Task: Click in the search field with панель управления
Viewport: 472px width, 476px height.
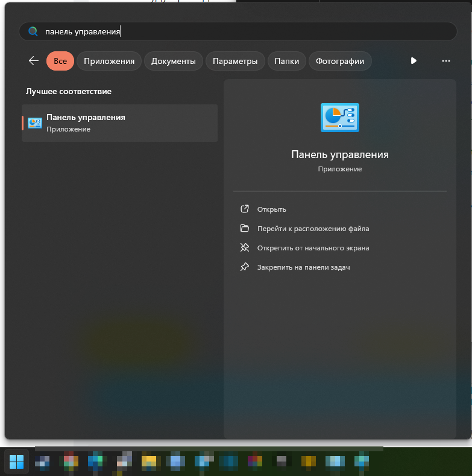Action: coord(238,31)
